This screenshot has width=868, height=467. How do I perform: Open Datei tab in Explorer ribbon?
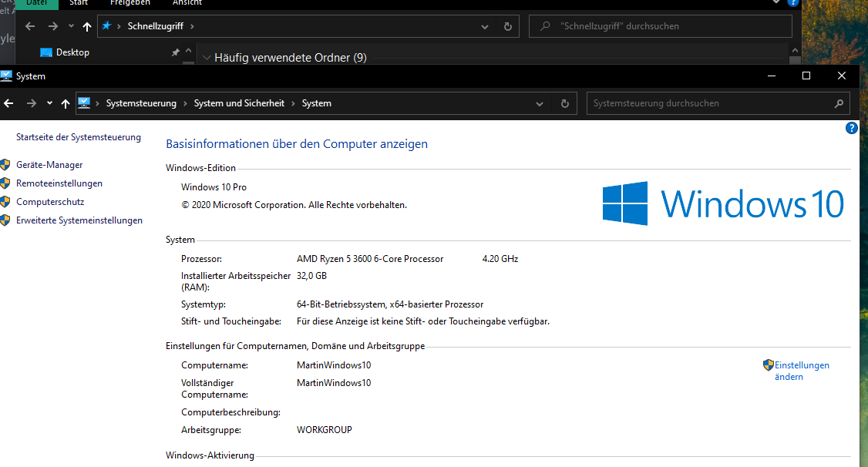pyautogui.click(x=37, y=3)
